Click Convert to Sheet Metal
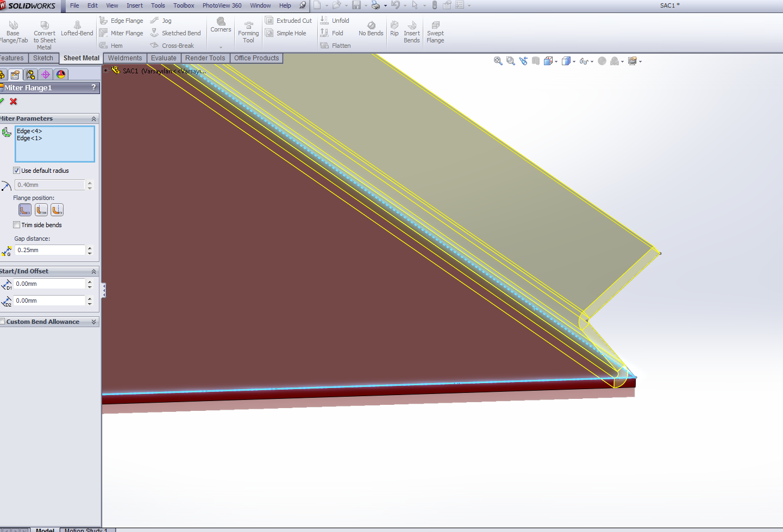The width and height of the screenshot is (783, 532). pyautogui.click(x=45, y=36)
